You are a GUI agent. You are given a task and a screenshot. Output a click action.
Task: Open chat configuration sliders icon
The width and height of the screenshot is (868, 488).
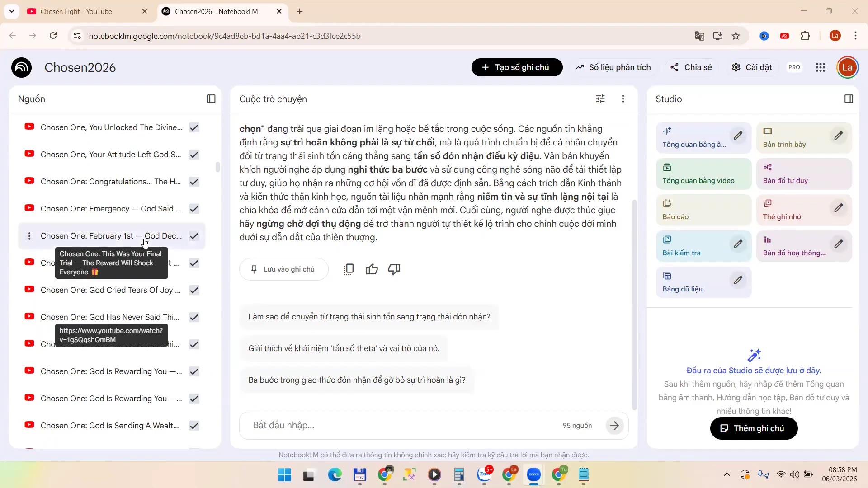600,99
